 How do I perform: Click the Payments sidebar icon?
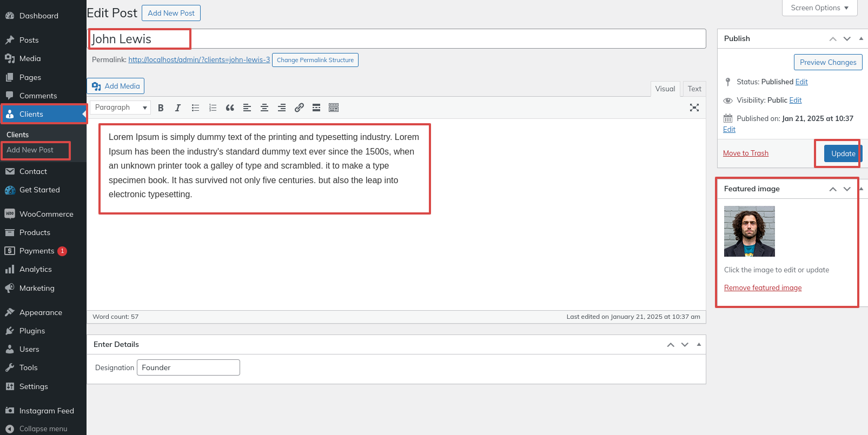(x=10, y=251)
